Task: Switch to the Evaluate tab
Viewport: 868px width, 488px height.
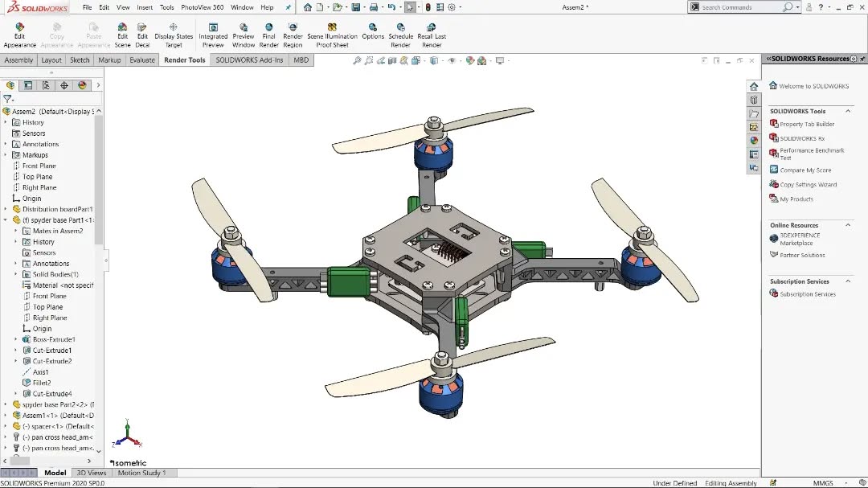Action: pos(142,59)
